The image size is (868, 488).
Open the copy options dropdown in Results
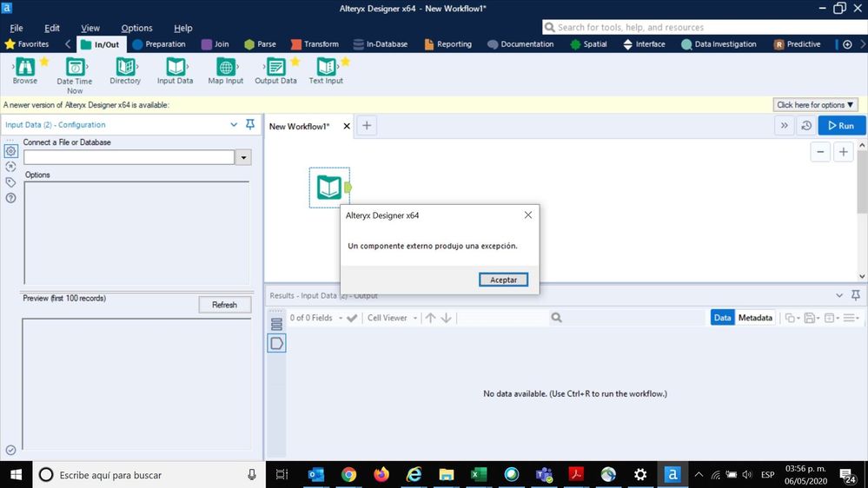[792, 318]
